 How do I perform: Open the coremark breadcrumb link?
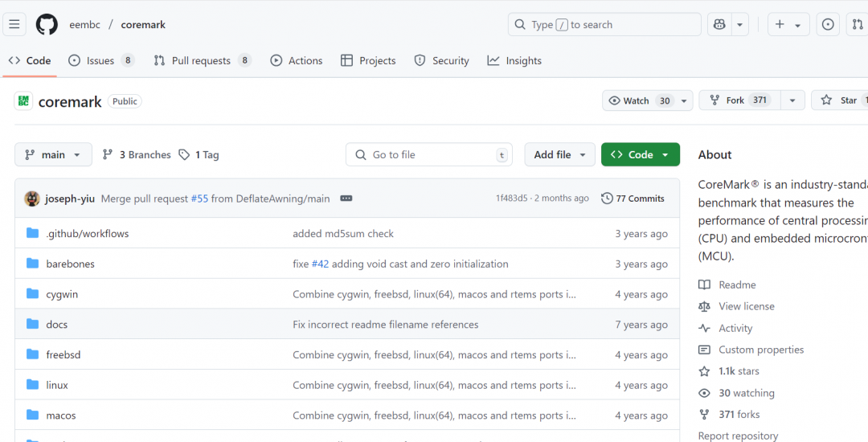click(143, 24)
